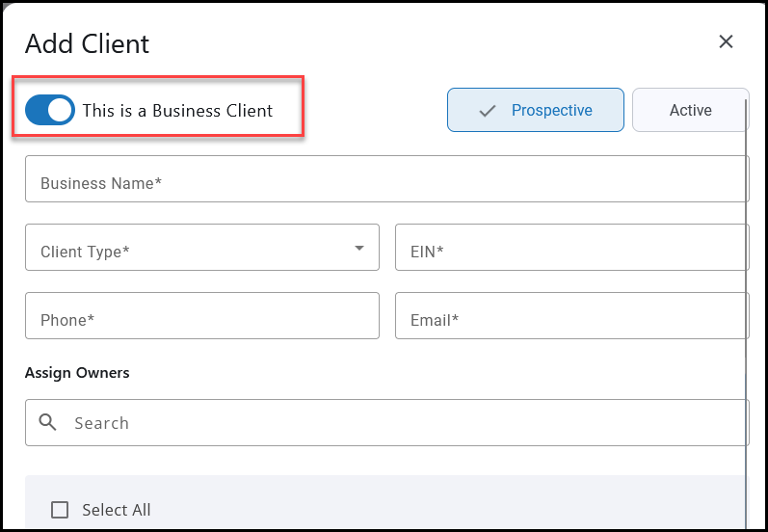Click the Add Client dialog title
Viewport: 768px width, 532px height.
coord(87,43)
